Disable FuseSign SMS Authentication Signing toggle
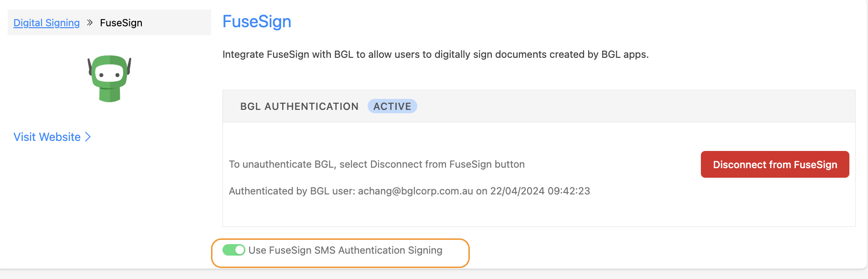This screenshot has height=279, width=868. 234,250
